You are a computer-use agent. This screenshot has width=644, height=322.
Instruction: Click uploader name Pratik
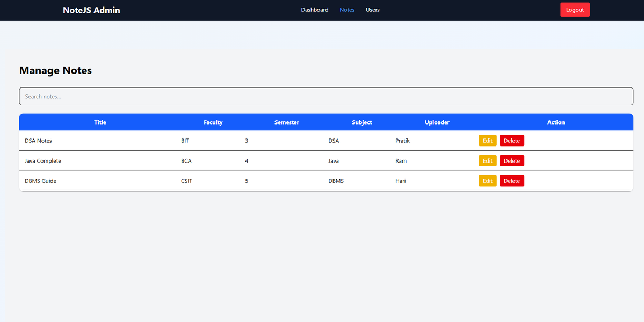(x=402, y=141)
